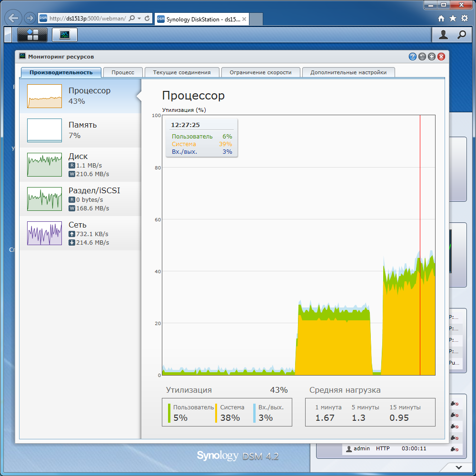Open the user account icon
The height and width of the screenshot is (476, 476).
(443, 35)
